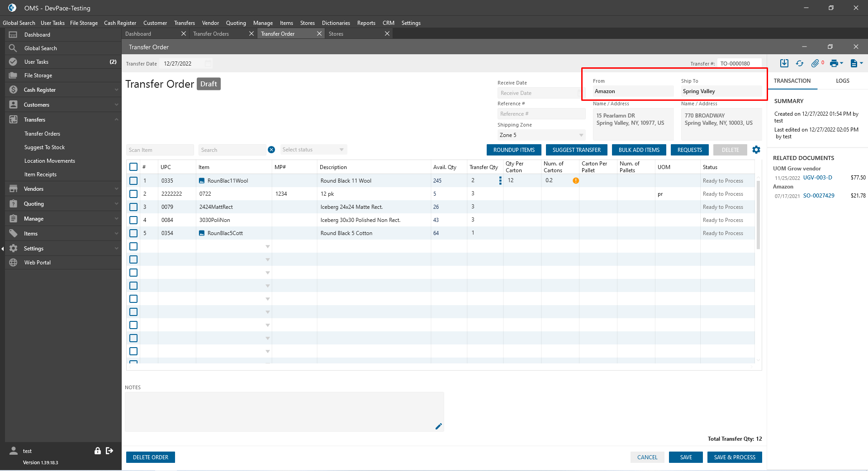The height and width of the screenshot is (471, 868).
Task: Click the SUGGEST TRANSFER button
Action: tap(576, 150)
